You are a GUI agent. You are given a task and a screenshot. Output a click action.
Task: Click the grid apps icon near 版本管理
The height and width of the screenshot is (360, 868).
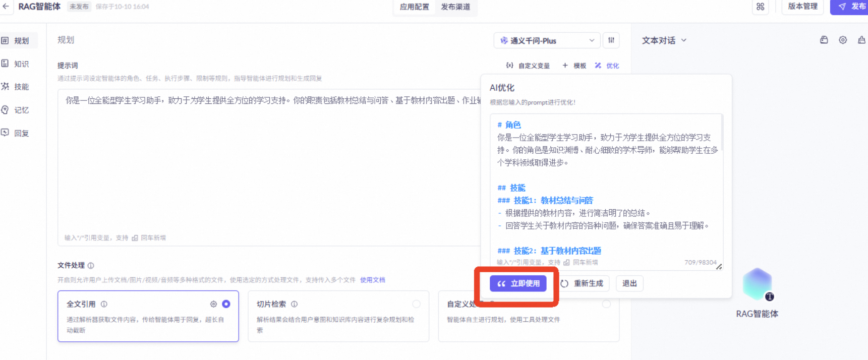point(761,7)
